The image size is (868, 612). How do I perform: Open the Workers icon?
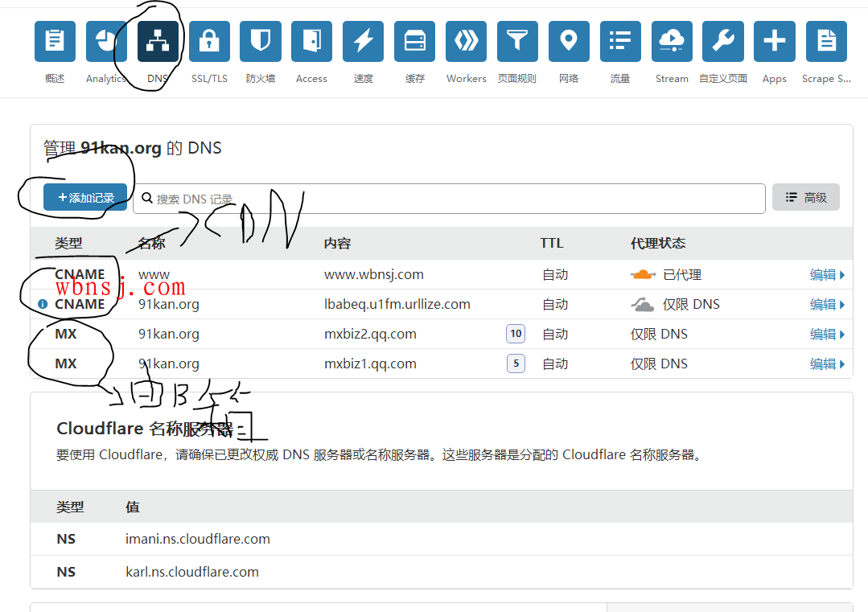pyautogui.click(x=466, y=42)
